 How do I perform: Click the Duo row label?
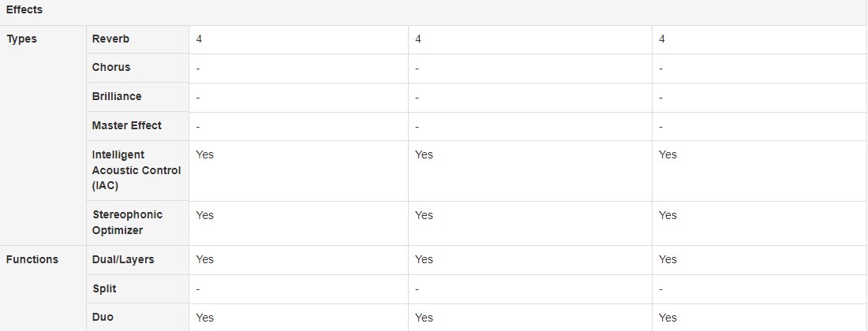point(103,317)
